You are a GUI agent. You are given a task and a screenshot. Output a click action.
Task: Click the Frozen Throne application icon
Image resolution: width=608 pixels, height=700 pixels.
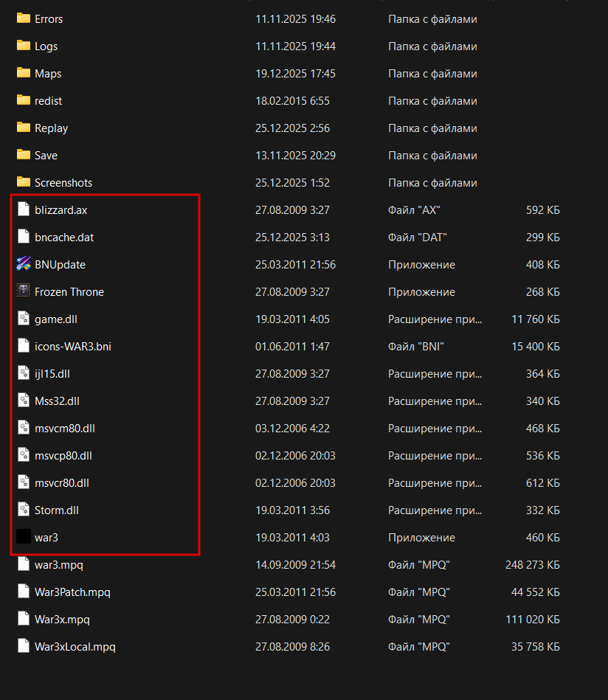[23, 291]
